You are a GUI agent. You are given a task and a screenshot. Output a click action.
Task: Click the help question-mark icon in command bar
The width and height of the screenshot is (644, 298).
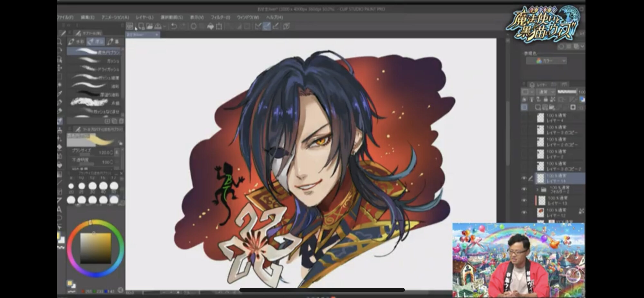(286, 26)
